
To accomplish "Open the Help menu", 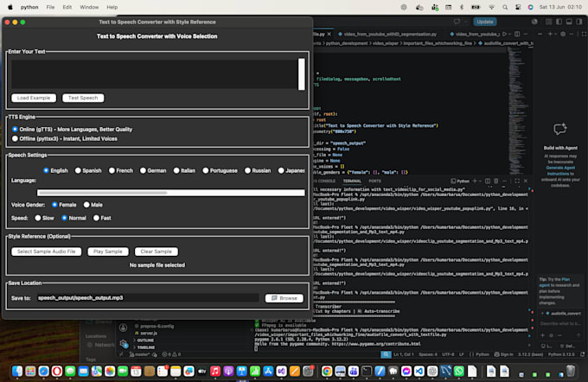I will coord(112,7).
